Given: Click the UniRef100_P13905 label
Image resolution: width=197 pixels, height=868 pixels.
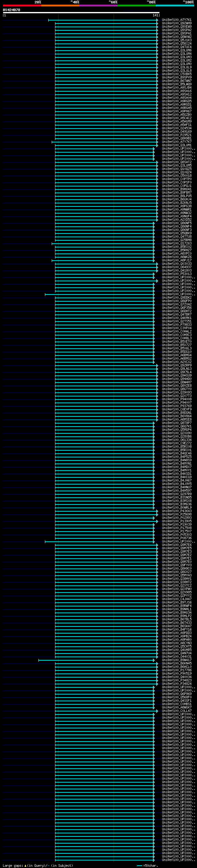Looking at the screenshot, I should coord(176,521).
